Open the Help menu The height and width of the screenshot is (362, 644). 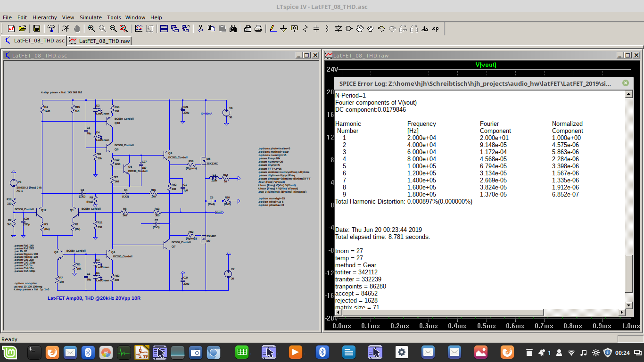(x=156, y=17)
